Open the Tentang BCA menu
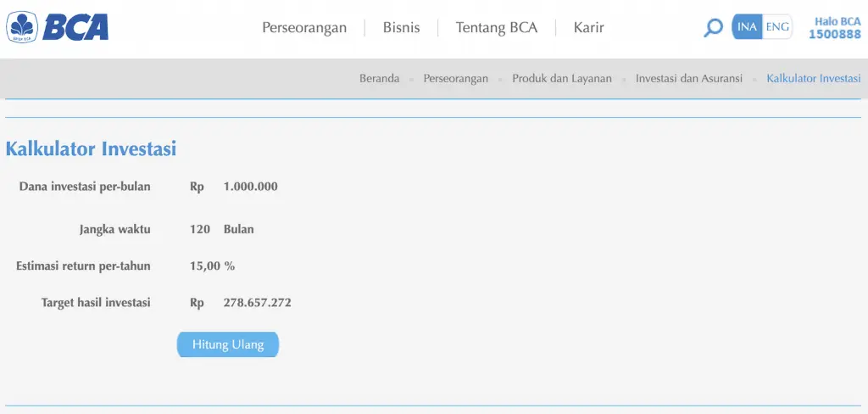This screenshot has height=414, width=868. click(497, 27)
